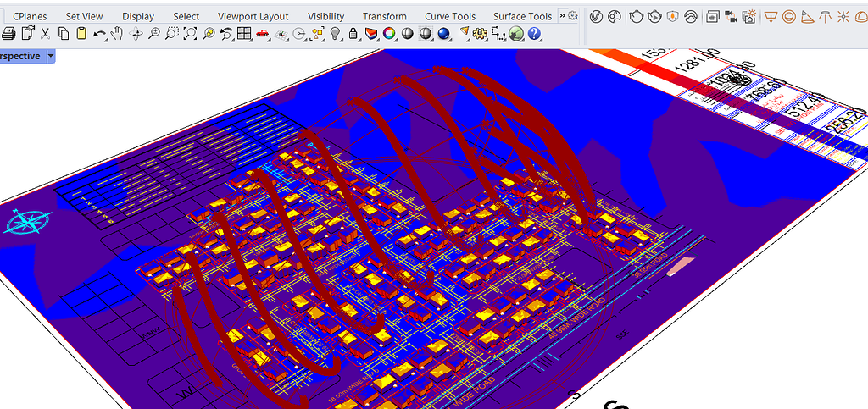Open the Help question mark icon
This screenshot has height=409, width=868.
535,34
